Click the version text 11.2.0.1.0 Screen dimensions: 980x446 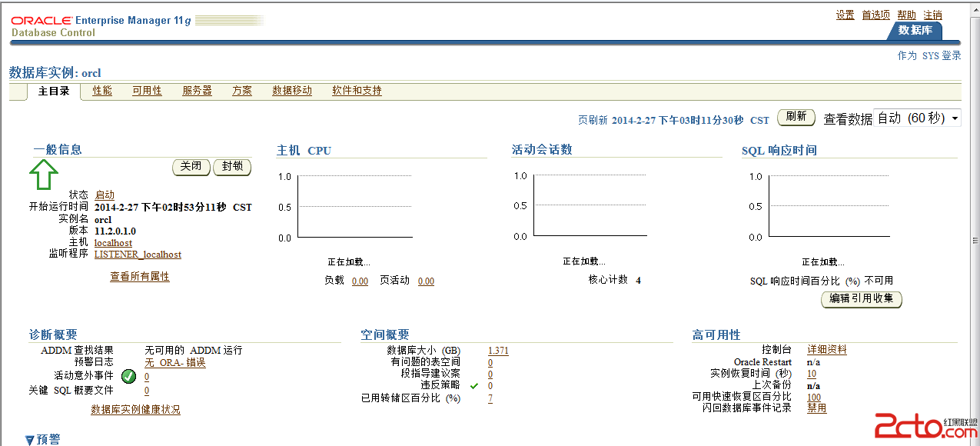(115, 231)
